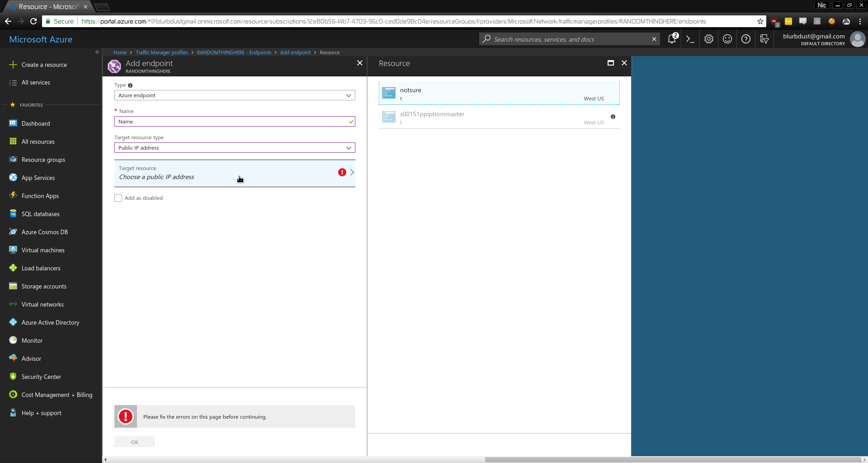The width and height of the screenshot is (868, 463).
Task: Click the Azure Cosmos DB icon
Action: 13,232
